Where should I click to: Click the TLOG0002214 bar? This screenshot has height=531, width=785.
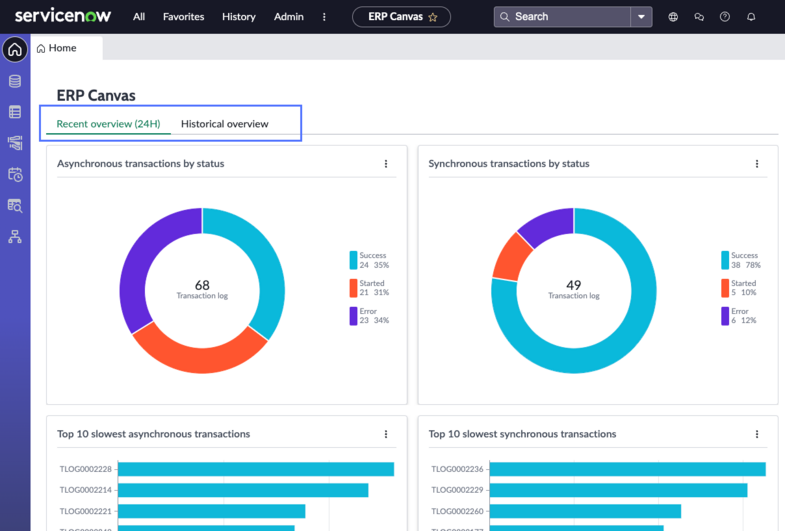click(243, 490)
